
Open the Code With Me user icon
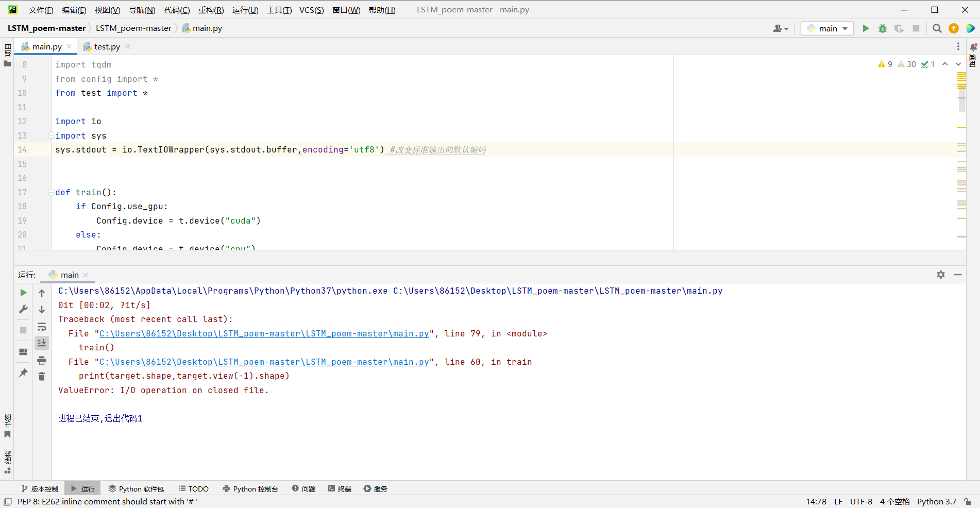pyautogui.click(x=781, y=28)
